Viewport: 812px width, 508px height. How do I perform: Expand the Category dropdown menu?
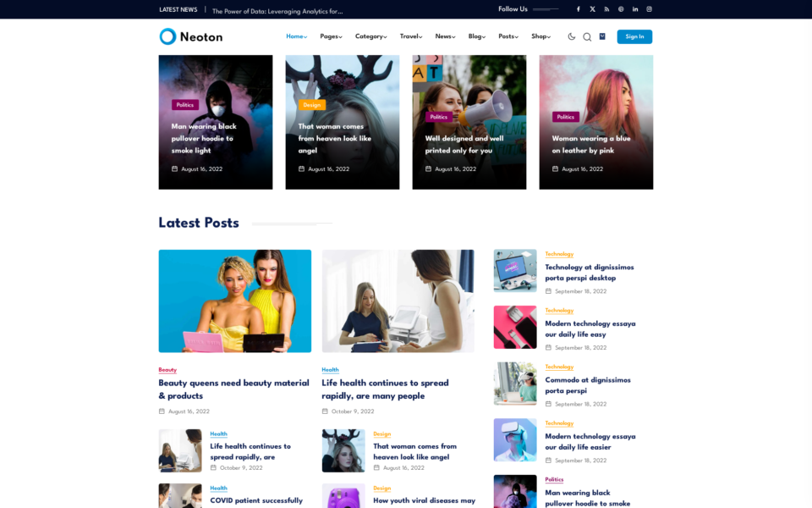pyautogui.click(x=370, y=36)
